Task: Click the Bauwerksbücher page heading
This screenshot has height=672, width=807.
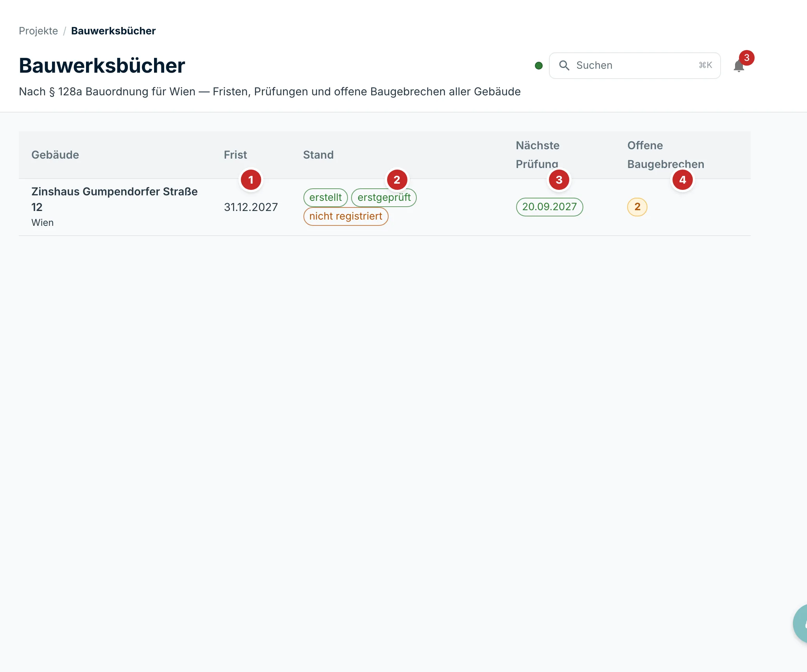Action: pyautogui.click(x=102, y=65)
